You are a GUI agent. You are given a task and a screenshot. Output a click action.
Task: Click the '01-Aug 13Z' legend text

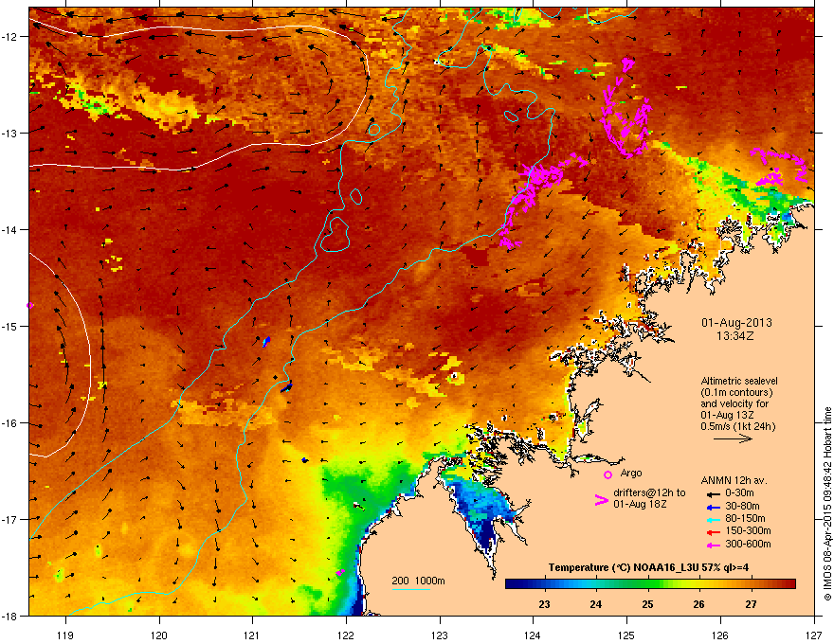click(x=727, y=415)
